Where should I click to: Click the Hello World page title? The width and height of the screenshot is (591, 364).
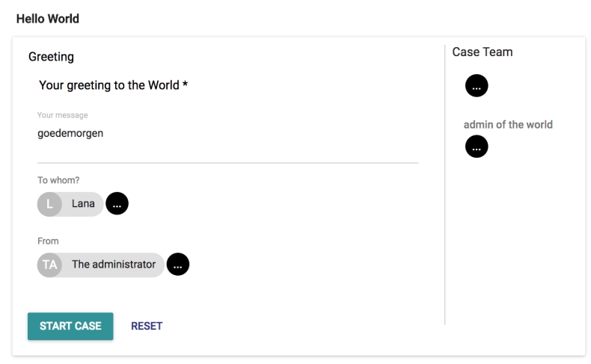[48, 19]
